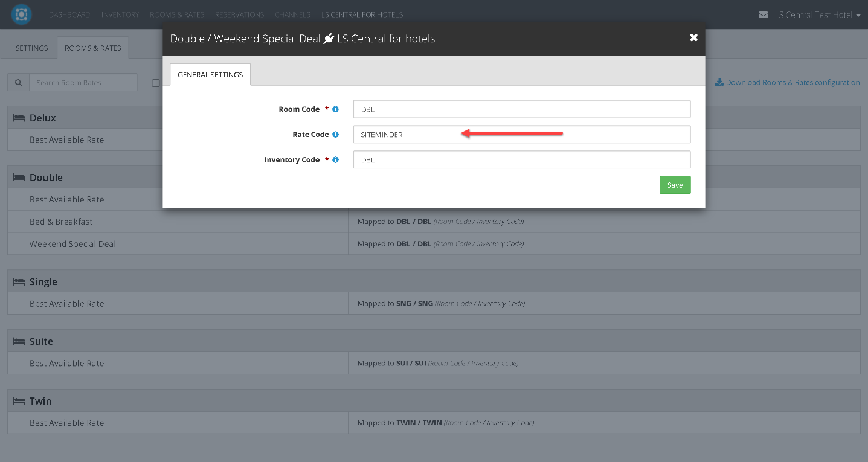This screenshot has width=868, height=462.
Task: Open the General Settings tab
Action: click(x=210, y=75)
